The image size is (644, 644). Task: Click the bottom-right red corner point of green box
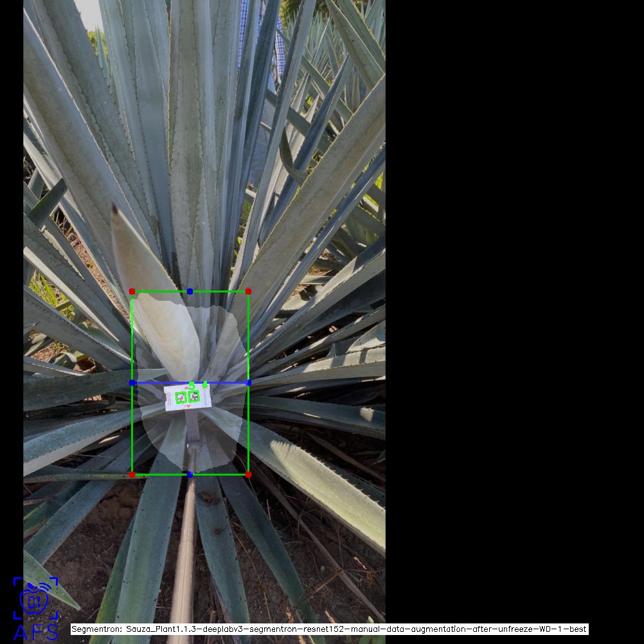point(249,475)
